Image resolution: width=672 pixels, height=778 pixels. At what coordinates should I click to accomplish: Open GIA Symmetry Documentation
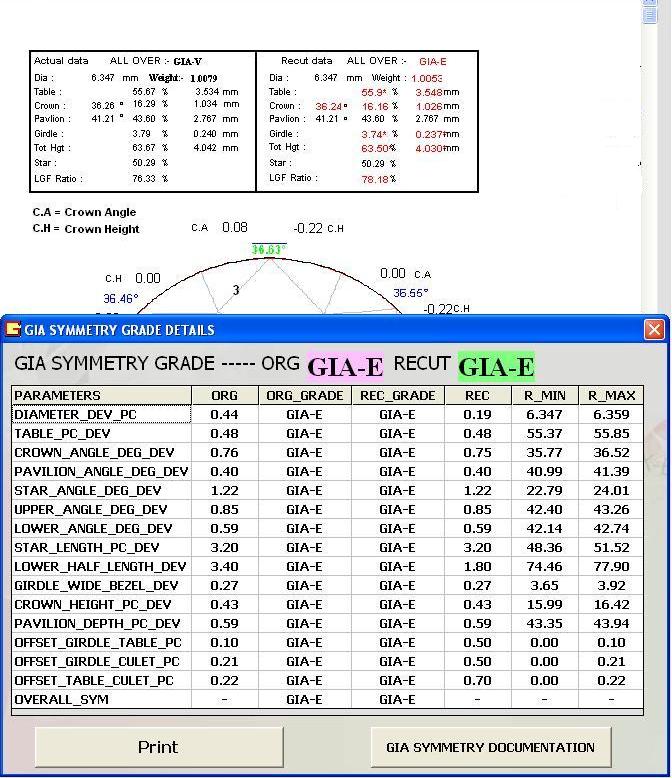coord(490,747)
